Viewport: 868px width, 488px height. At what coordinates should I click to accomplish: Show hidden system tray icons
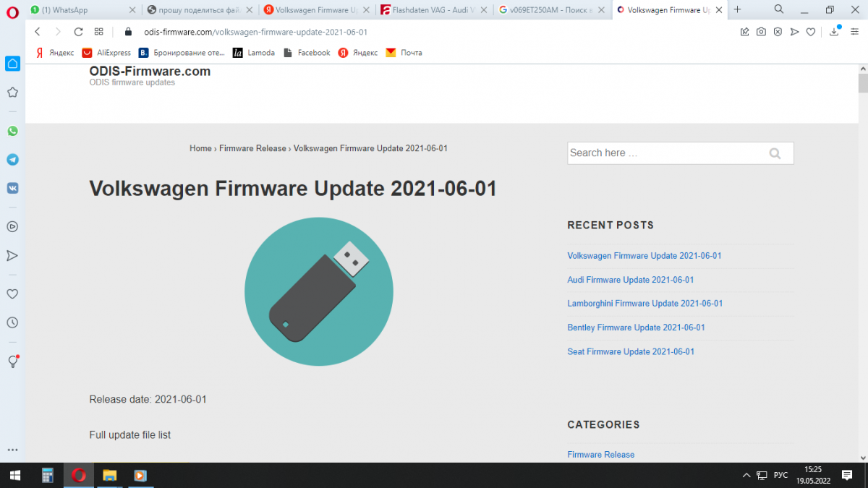pos(746,475)
